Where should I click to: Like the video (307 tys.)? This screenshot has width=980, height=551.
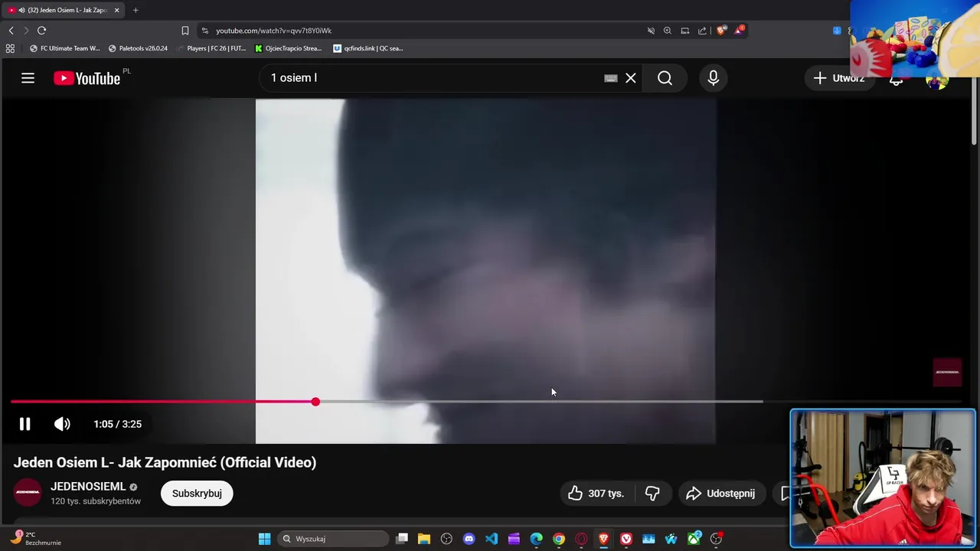[x=596, y=494]
